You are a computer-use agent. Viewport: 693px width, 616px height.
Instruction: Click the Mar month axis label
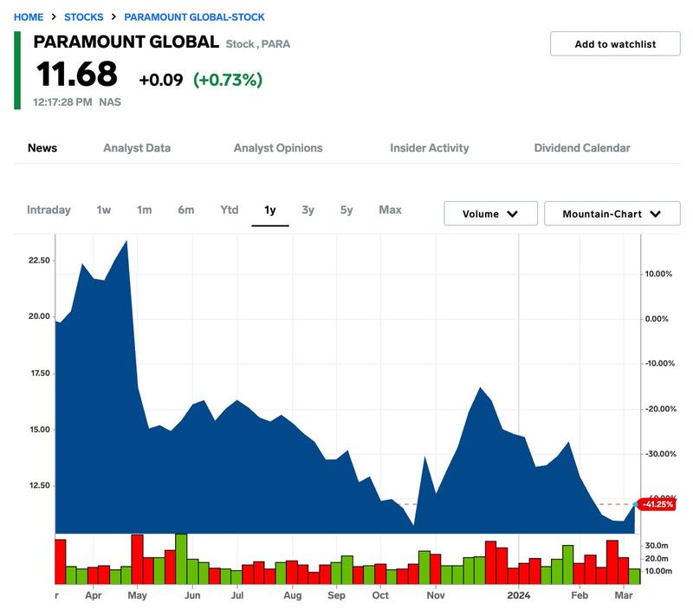(x=624, y=596)
